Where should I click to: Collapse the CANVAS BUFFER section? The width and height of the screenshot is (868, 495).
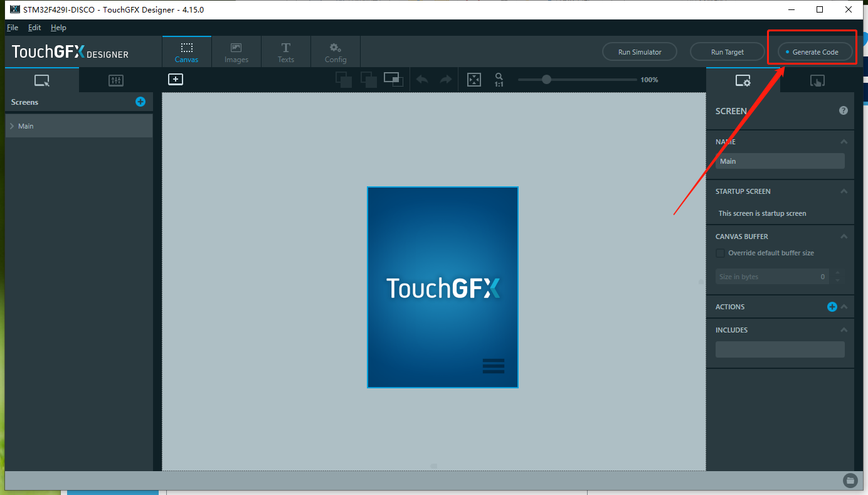coord(844,237)
